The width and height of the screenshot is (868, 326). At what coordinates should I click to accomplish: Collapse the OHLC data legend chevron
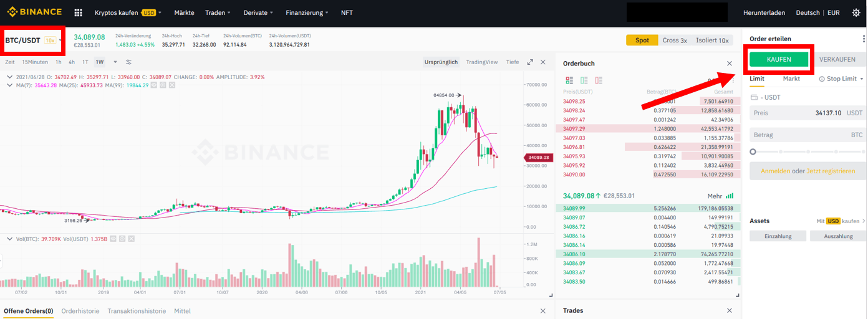pyautogui.click(x=9, y=77)
